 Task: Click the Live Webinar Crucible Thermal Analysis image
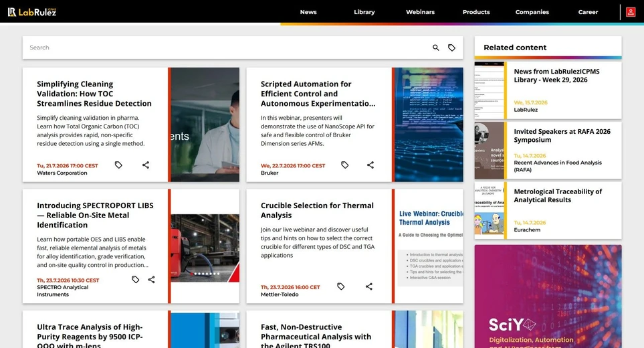[x=430, y=246]
